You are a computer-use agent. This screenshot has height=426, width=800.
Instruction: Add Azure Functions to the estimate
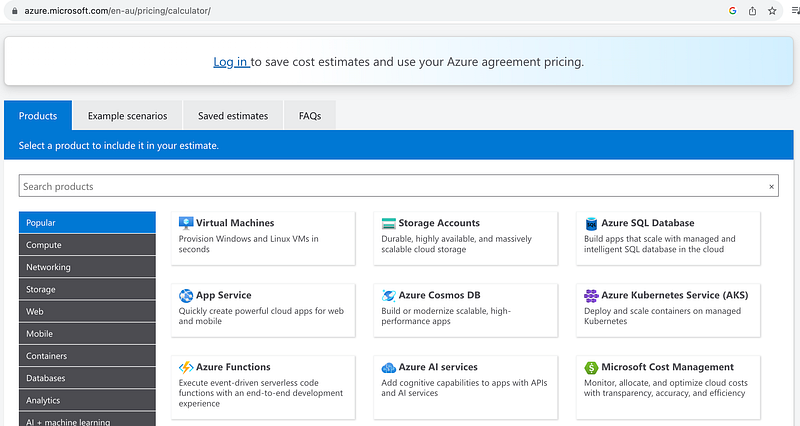pyautogui.click(x=263, y=388)
